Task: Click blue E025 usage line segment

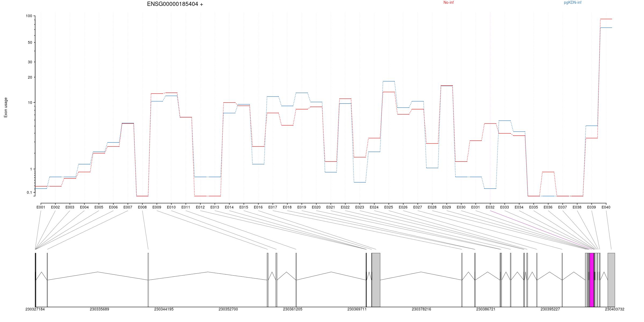Action: (389, 81)
